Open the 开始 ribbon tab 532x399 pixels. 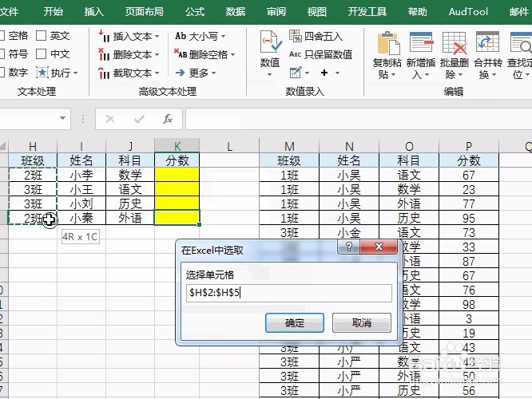tap(54, 11)
